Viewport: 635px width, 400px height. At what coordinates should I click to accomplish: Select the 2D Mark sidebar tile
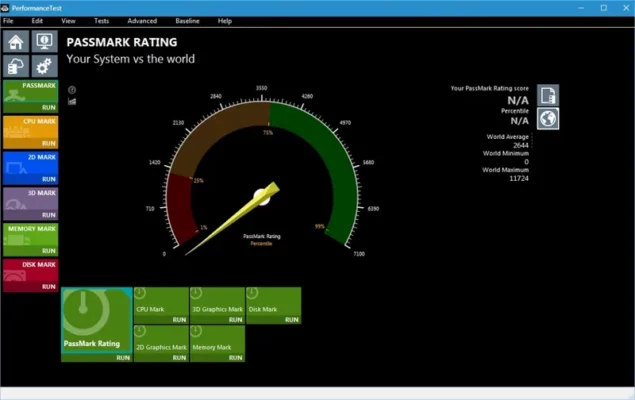(31, 163)
